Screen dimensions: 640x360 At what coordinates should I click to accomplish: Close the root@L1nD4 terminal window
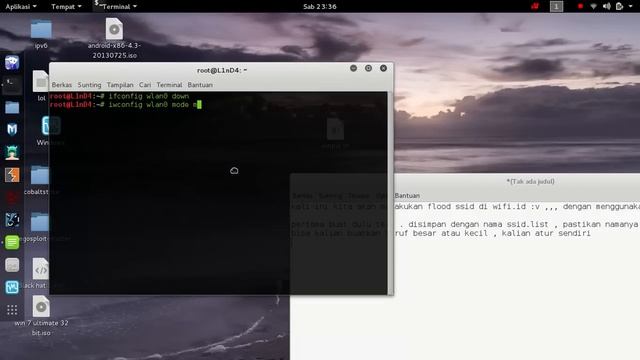click(x=383, y=68)
